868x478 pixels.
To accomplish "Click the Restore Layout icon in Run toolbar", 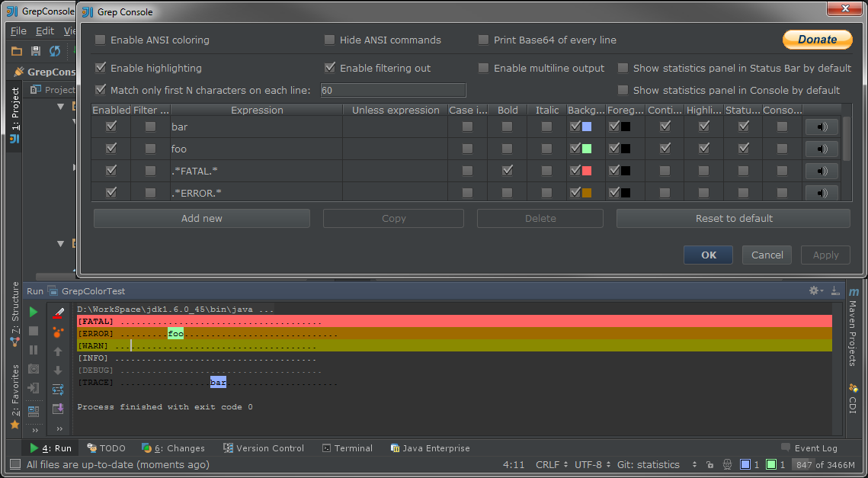I will (x=34, y=411).
